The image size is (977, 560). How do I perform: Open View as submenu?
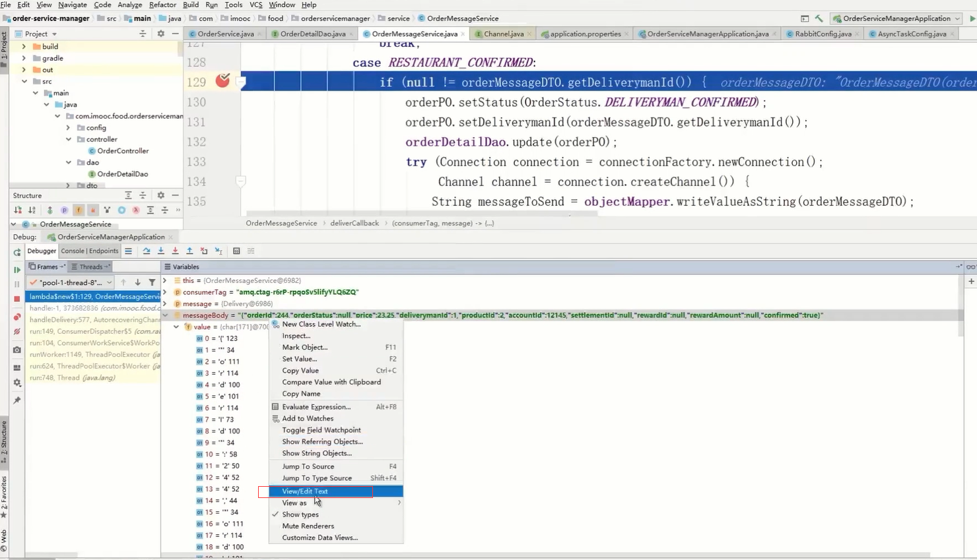(335, 503)
